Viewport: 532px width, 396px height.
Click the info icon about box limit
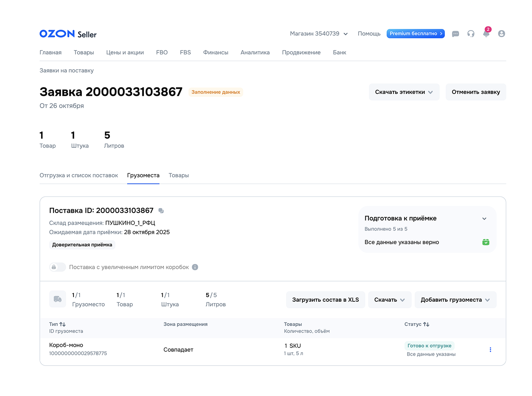click(x=195, y=267)
